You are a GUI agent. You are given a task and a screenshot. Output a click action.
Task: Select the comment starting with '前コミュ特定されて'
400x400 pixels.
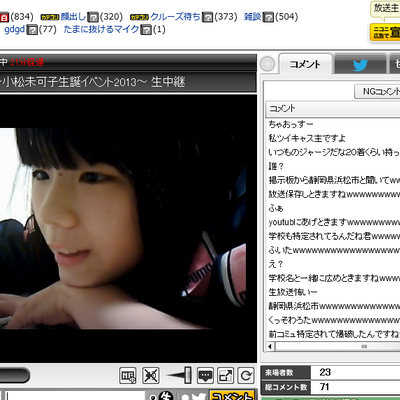334,334
